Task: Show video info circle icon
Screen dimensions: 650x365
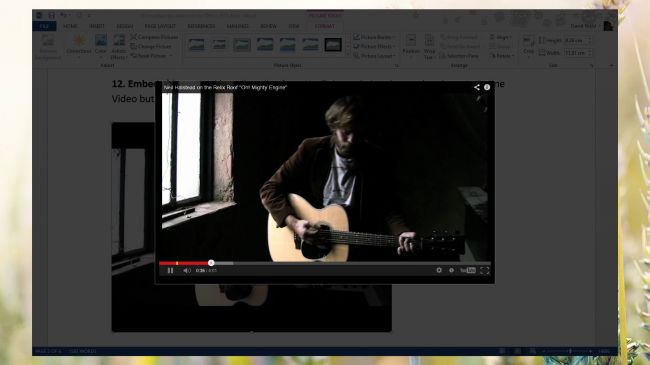Action: click(x=487, y=87)
